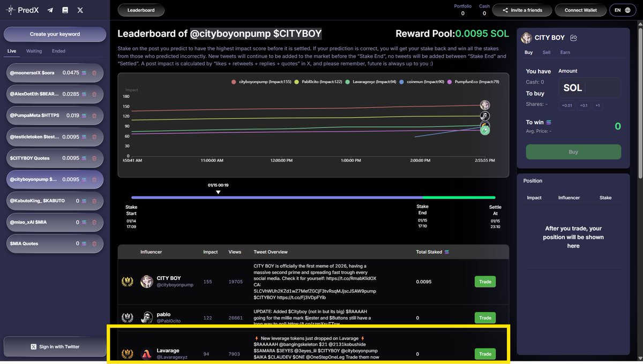Select the Buy tab in trade panel
Screen dimensions: 643x364
[528, 52]
